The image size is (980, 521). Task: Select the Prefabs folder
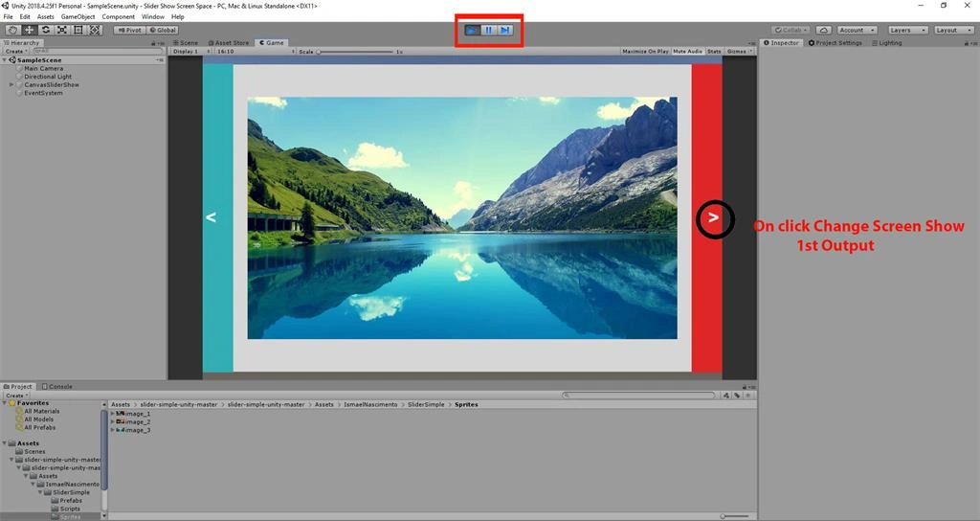click(x=70, y=500)
